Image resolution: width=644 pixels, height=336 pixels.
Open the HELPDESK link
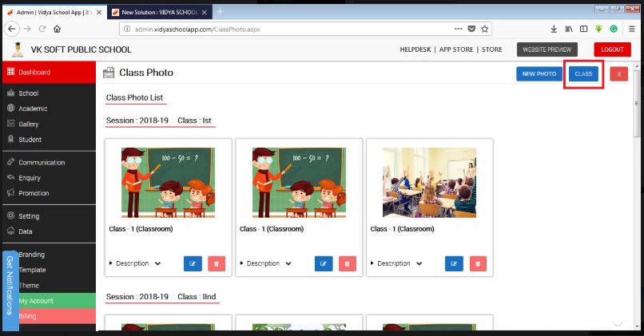[415, 49]
